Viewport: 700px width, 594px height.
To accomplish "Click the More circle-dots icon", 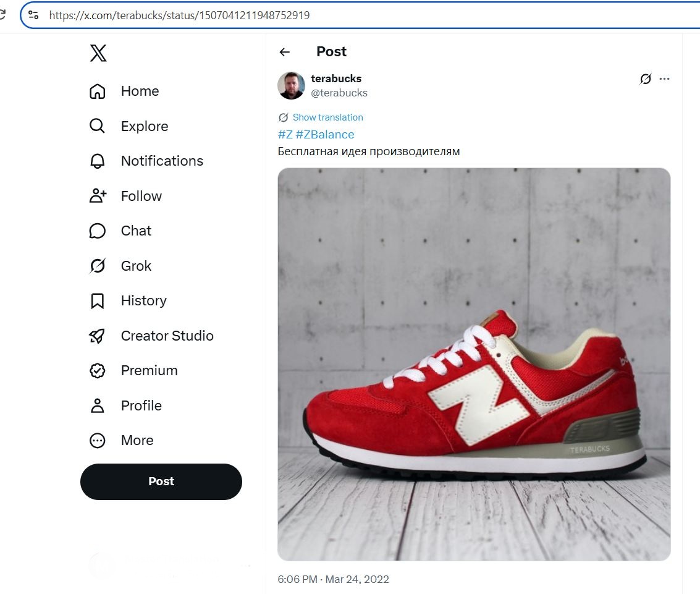I will 98,440.
